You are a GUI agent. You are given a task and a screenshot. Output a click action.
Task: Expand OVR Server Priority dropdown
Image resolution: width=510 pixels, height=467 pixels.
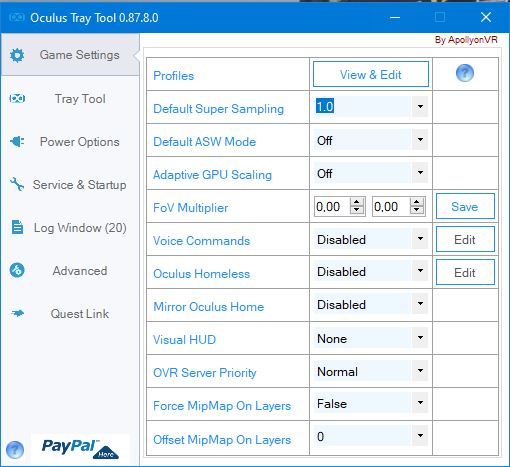click(420, 371)
